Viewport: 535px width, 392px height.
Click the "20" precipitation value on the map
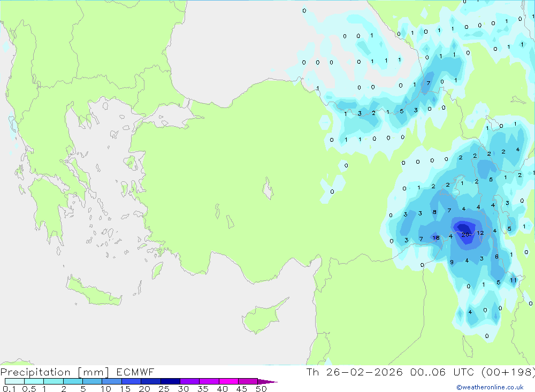[x=465, y=235]
